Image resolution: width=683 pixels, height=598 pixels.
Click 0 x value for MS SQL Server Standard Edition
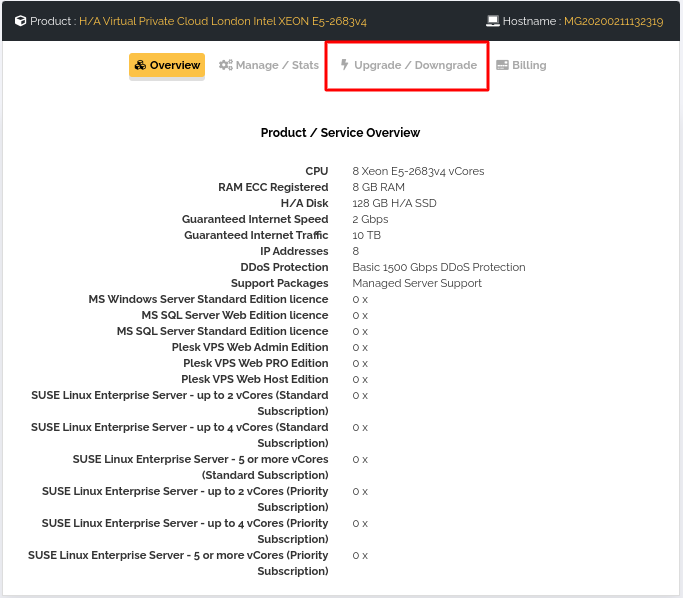pos(360,332)
